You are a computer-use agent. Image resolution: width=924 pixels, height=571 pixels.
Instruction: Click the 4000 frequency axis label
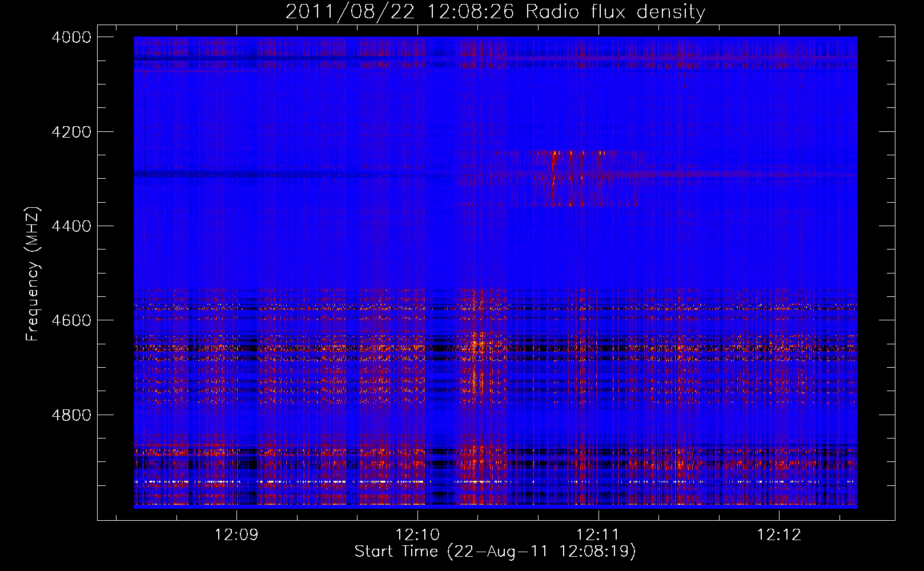(x=71, y=37)
